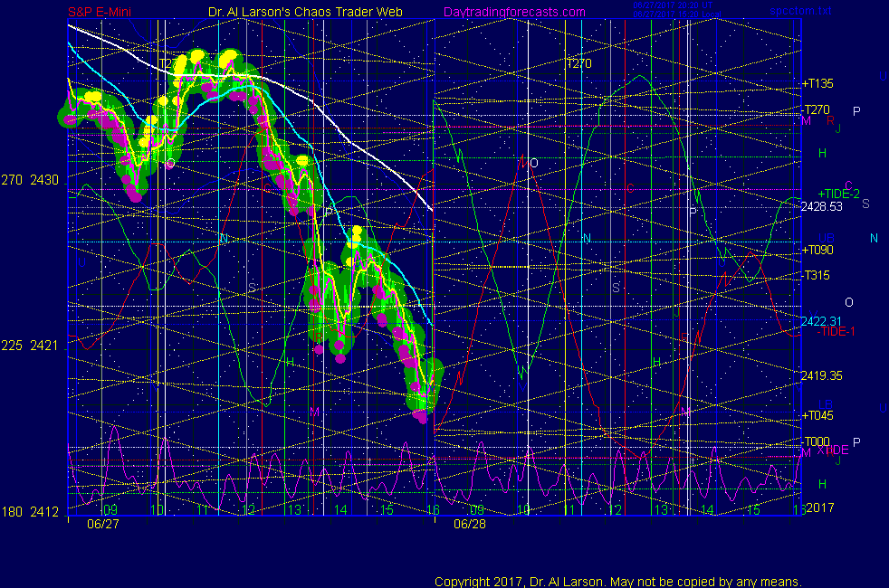
Task: Click the copyright notice text
Action: pos(618,582)
